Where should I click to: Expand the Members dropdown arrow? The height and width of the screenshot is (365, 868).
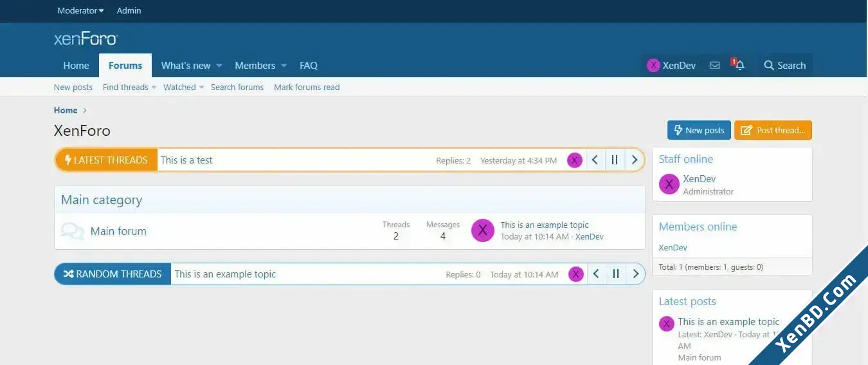[284, 66]
